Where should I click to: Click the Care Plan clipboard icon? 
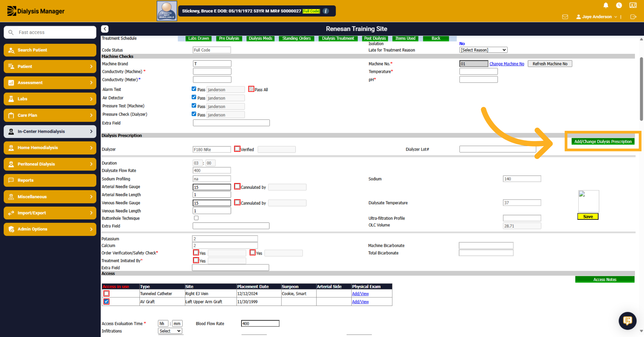[11, 115]
